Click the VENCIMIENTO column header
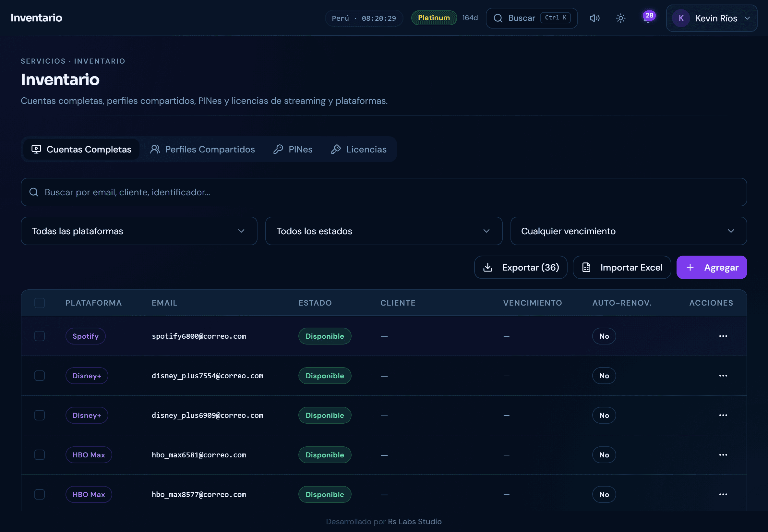 (x=533, y=303)
